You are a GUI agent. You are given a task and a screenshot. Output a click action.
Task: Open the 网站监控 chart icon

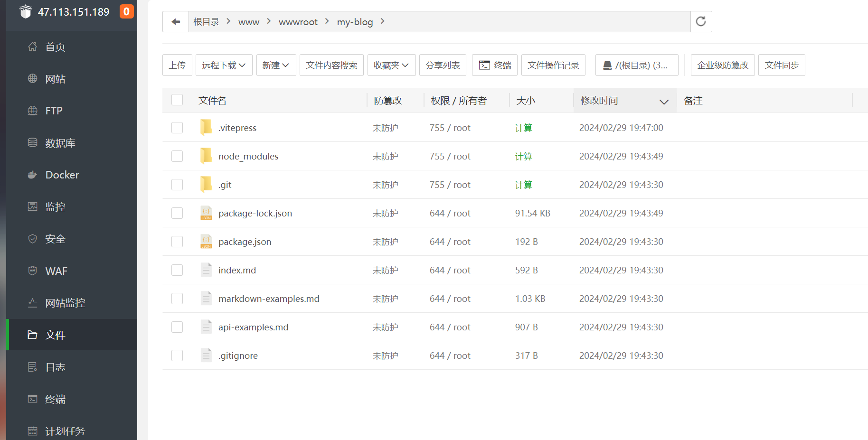[x=32, y=303]
